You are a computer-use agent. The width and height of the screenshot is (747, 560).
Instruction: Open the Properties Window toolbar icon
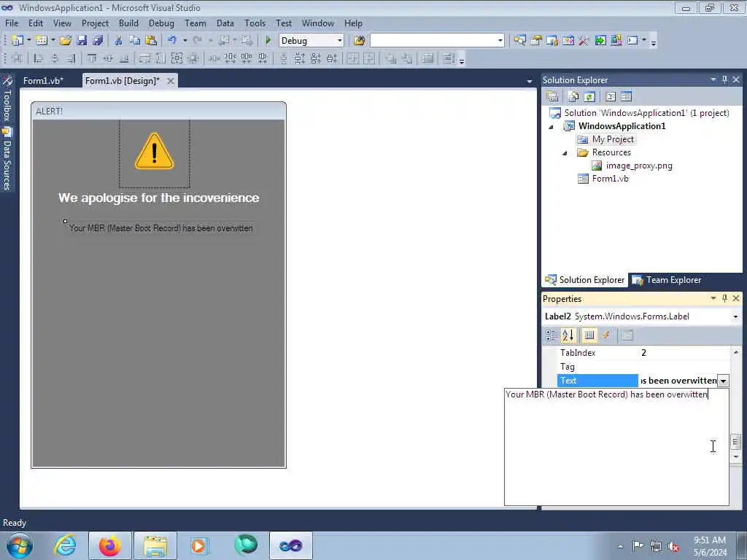536,41
